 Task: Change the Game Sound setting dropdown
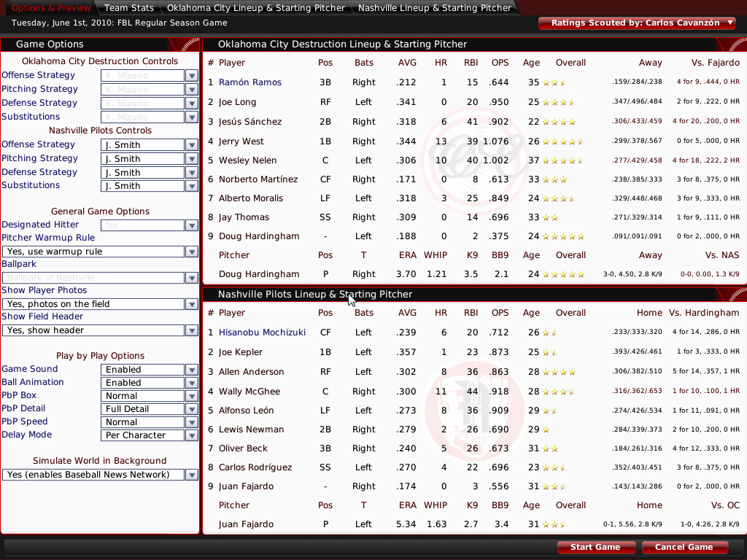pos(191,370)
